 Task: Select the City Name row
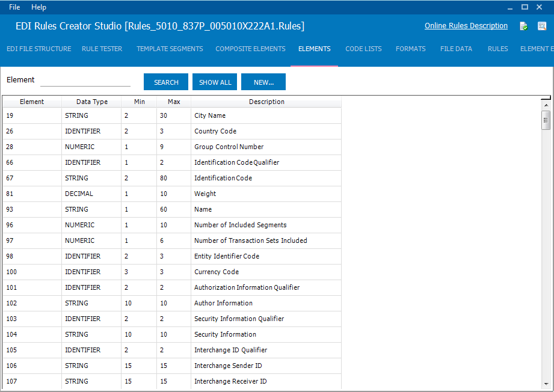coord(172,115)
